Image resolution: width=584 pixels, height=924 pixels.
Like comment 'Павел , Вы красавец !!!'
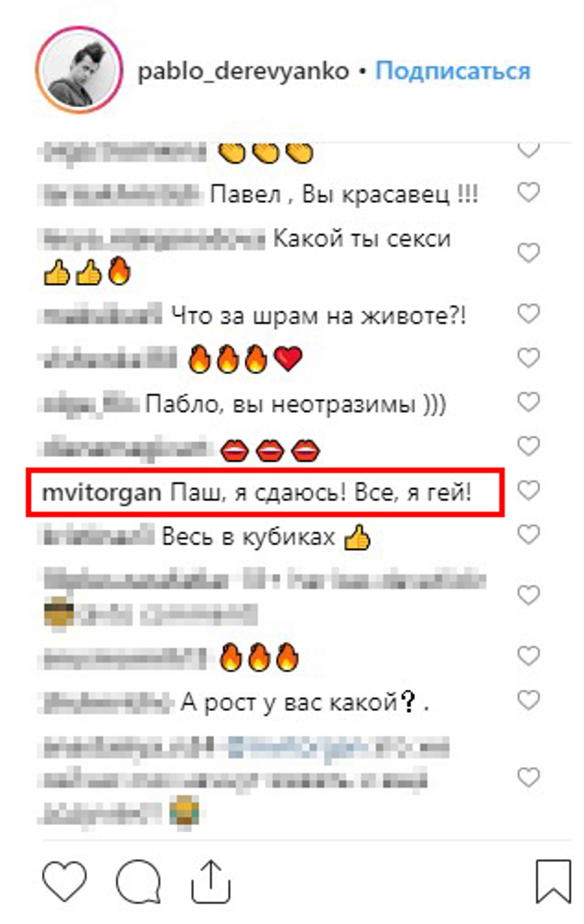[528, 192]
